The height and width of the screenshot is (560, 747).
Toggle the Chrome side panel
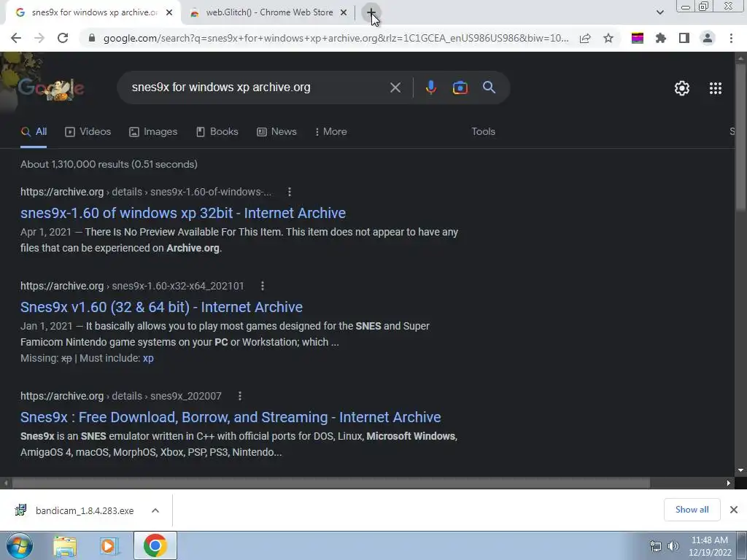(684, 38)
